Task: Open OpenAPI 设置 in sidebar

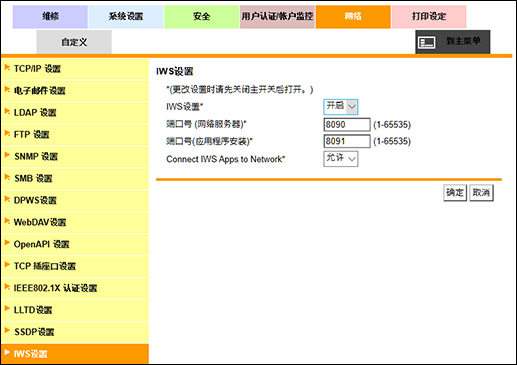Action: [75, 244]
